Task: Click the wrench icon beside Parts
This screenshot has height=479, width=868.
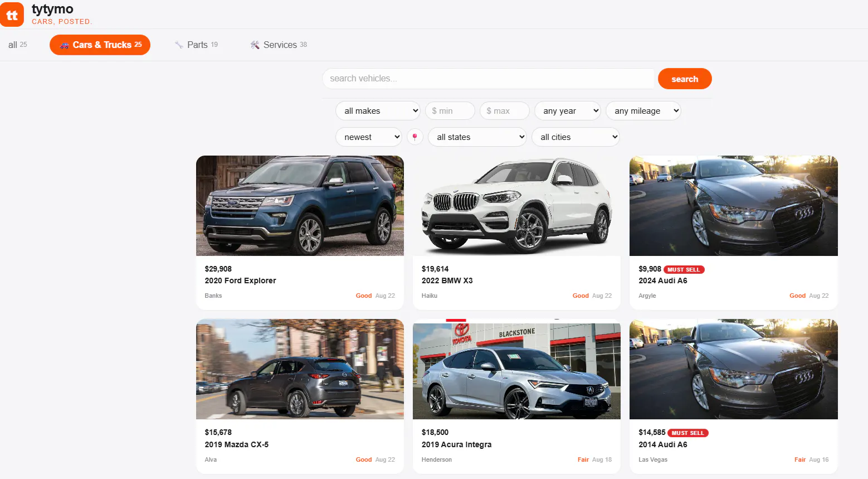Action: [x=179, y=45]
